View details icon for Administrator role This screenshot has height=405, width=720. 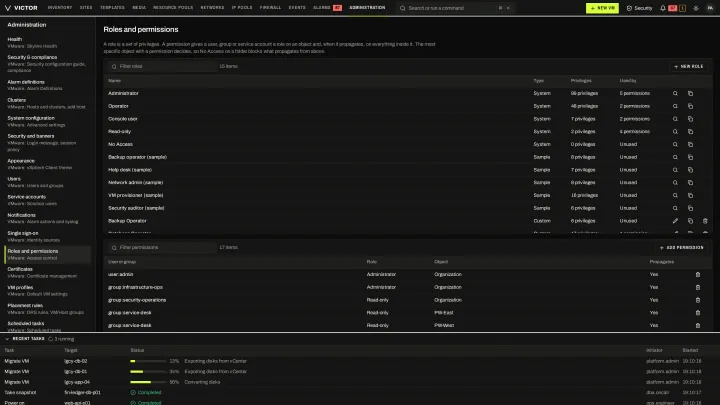[x=675, y=93]
